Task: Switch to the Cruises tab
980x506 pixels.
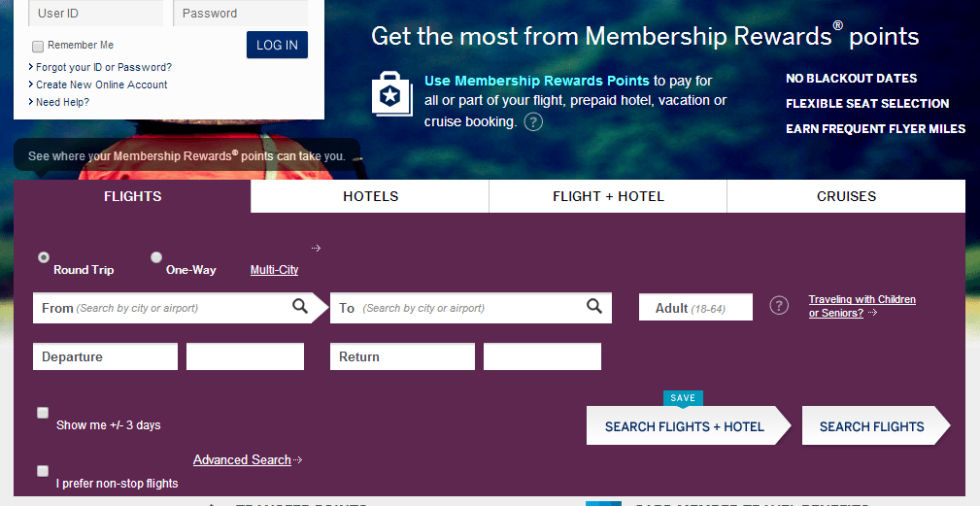Action: [846, 196]
